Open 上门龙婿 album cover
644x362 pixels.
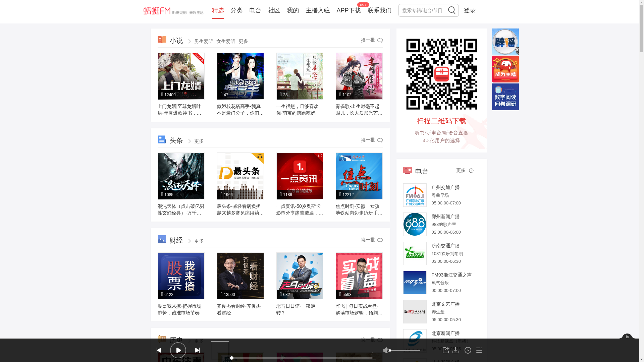coord(181,76)
